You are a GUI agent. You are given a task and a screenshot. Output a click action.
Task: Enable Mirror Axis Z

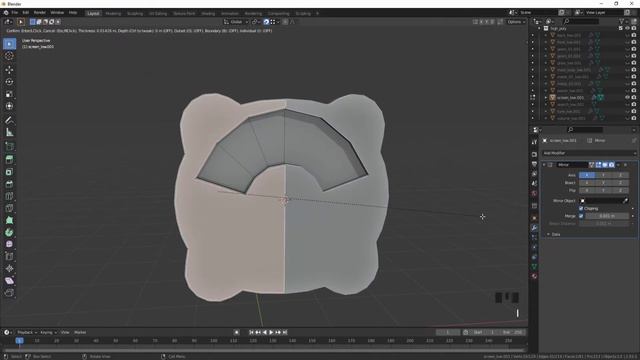(x=620, y=175)
